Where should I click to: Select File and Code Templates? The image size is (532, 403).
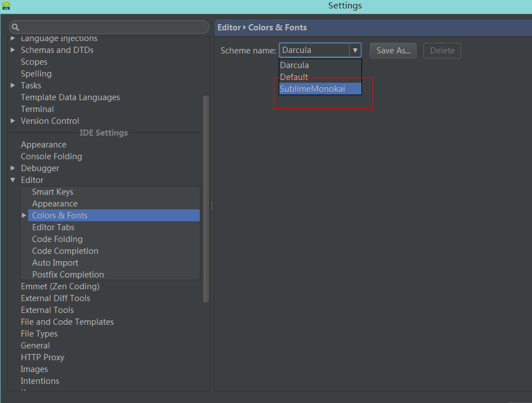click(67, 322)
